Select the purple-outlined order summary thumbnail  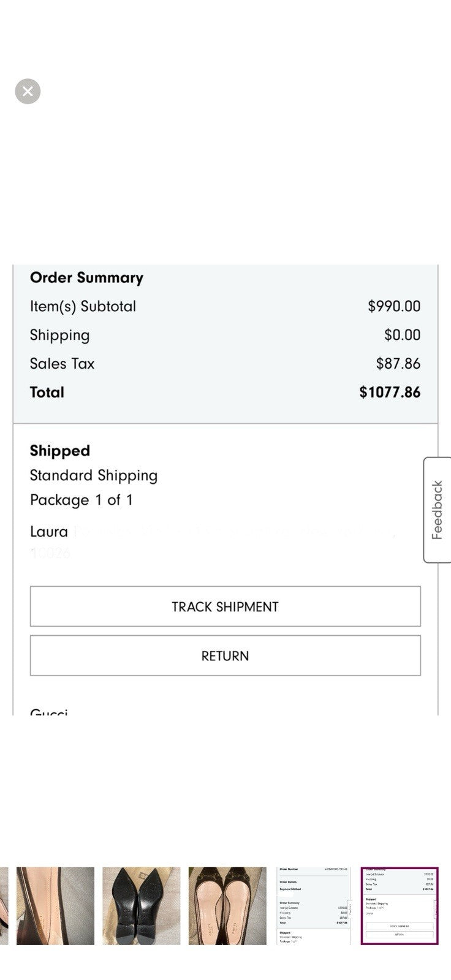[400, 905]
